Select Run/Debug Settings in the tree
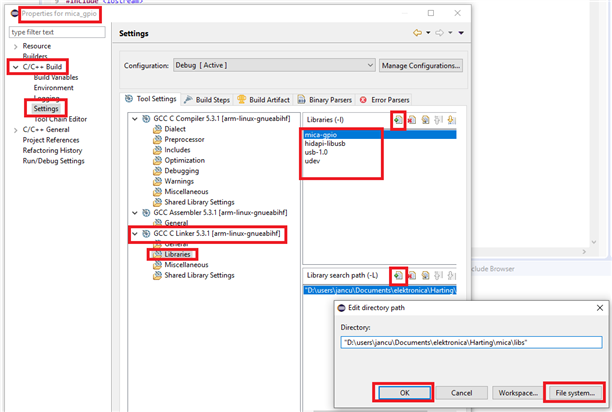Viewport: 612px width, 412px height. click(x=53, y=161)
